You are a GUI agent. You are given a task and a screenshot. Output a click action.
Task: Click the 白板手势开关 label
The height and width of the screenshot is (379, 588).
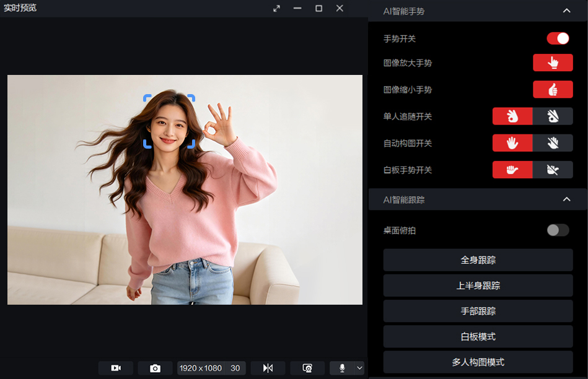408,170
